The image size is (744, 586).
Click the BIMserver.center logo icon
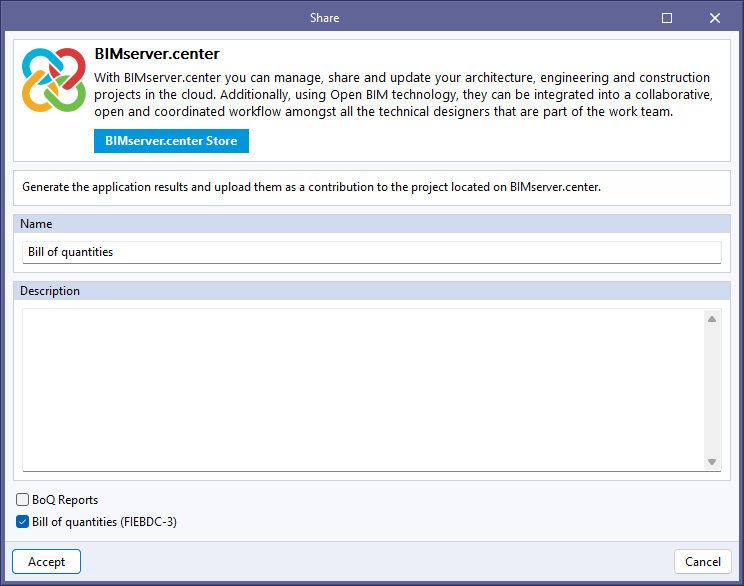coord(54,80)
